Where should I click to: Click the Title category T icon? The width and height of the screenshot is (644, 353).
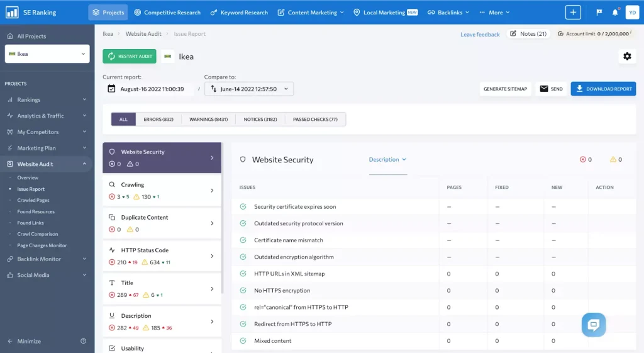(x=112, y=283)
